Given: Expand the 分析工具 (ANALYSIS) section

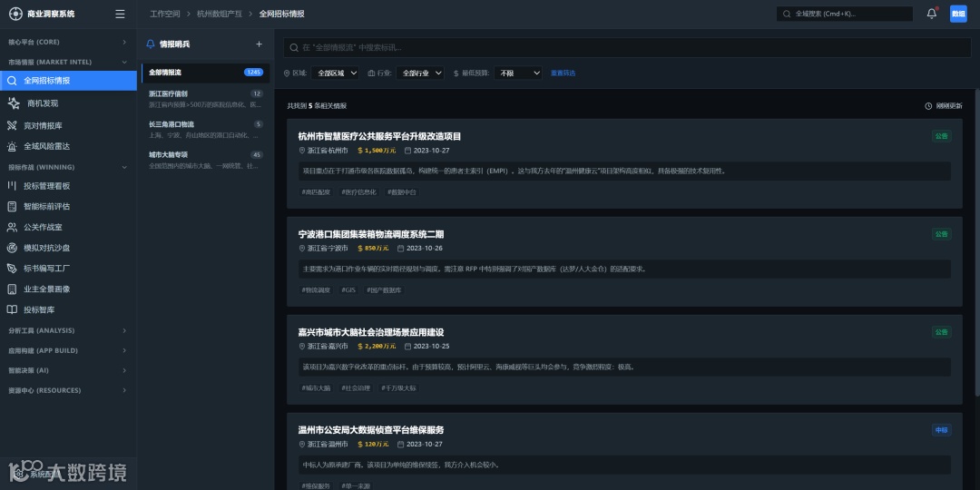Looking at the screenshot, I should [68, 330].
